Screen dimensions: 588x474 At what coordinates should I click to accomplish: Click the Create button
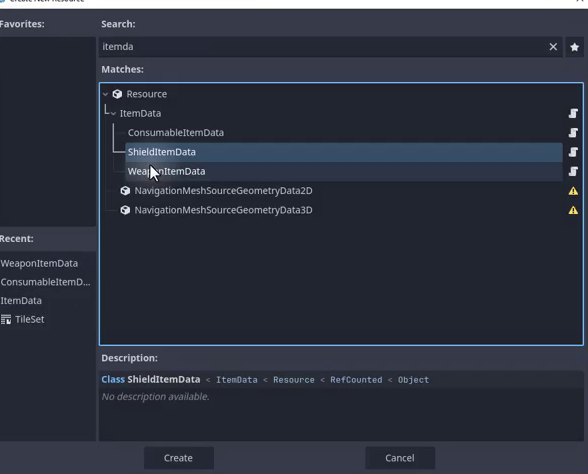tap(178, 458)
